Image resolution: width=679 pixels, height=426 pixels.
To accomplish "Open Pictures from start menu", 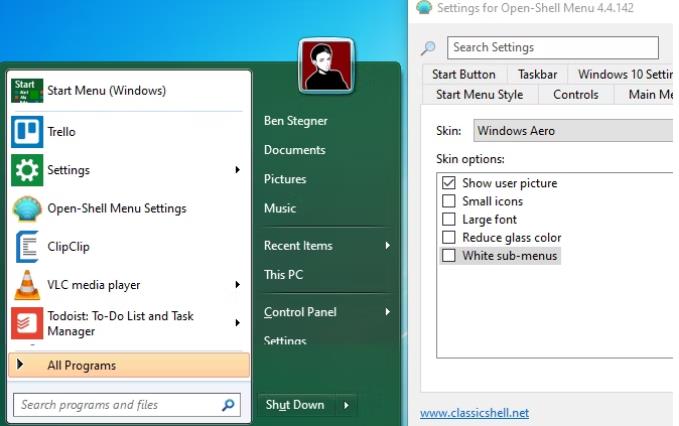I will 285,179.
